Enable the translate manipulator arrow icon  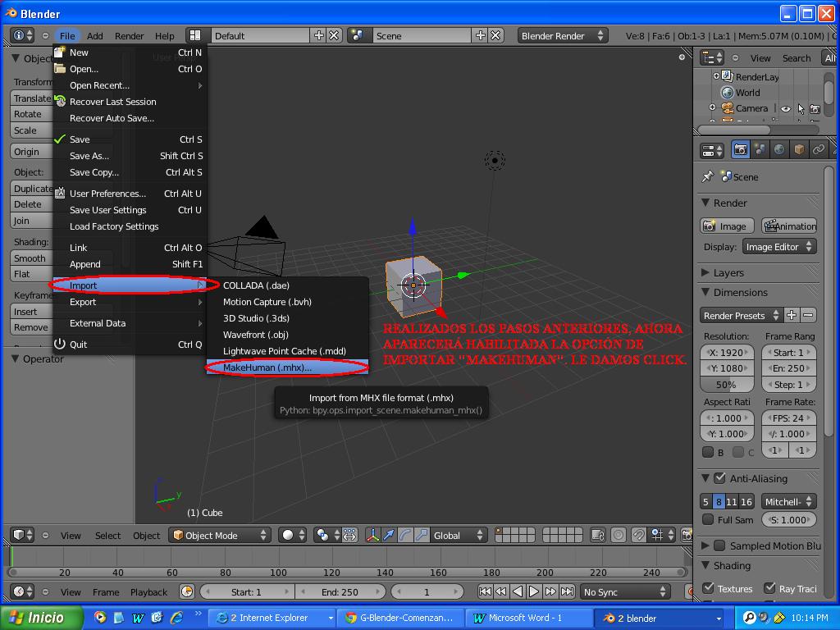389,535
